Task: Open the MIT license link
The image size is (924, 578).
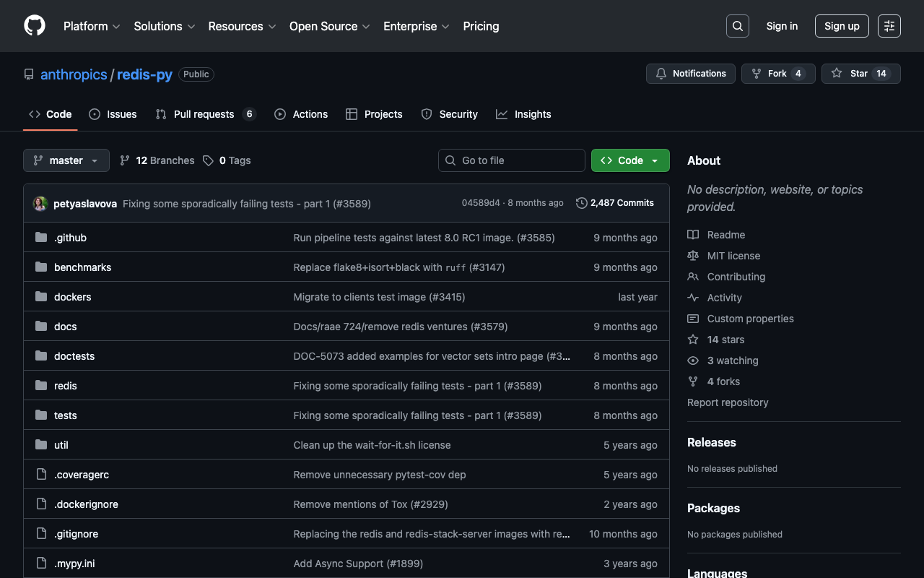Action: 733,256
